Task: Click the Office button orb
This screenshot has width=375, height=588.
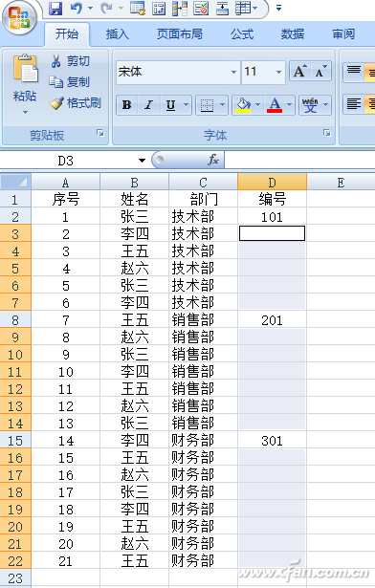Action: click(19, 18)
